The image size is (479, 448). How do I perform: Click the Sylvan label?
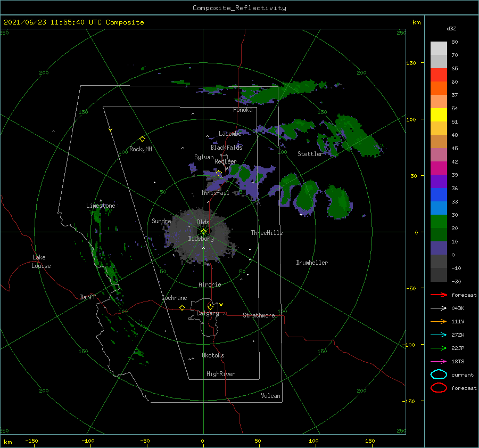pos(204,157)
